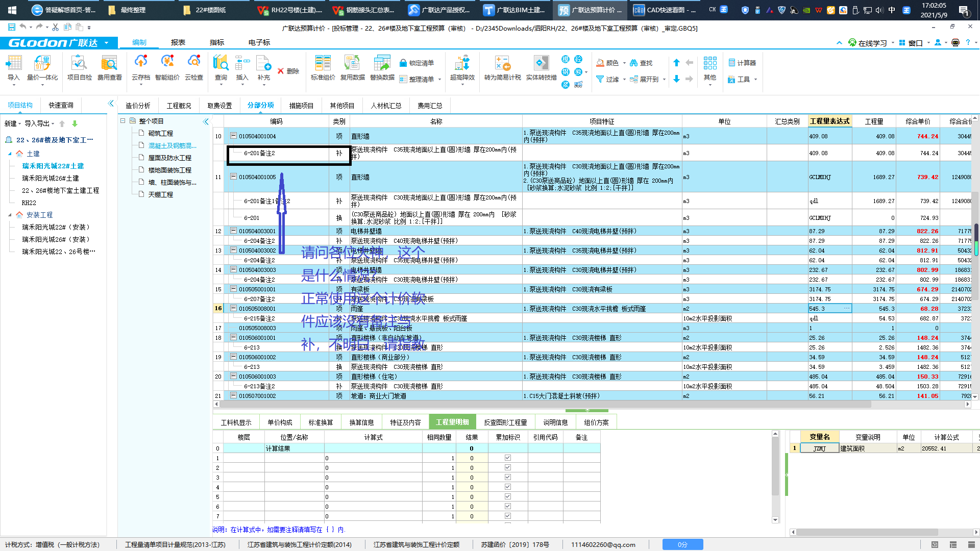Toggle 累加标识 checkbox in row 4

click(507, 487)
